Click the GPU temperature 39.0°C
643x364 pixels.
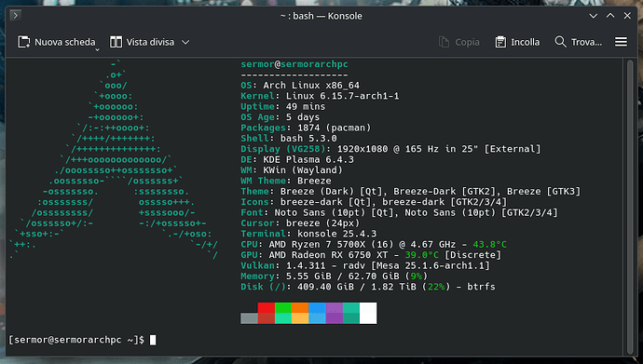[421, 255]
